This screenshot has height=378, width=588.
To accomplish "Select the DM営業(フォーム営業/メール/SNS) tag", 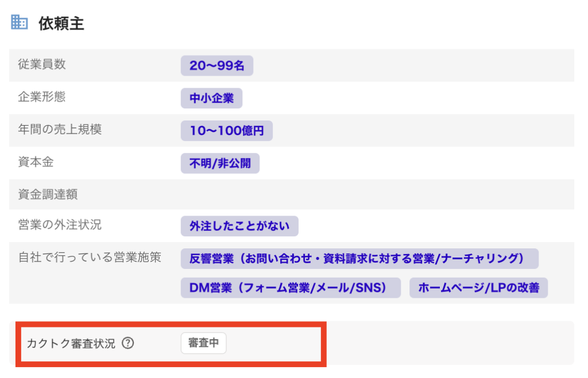I will pos(291,288).
